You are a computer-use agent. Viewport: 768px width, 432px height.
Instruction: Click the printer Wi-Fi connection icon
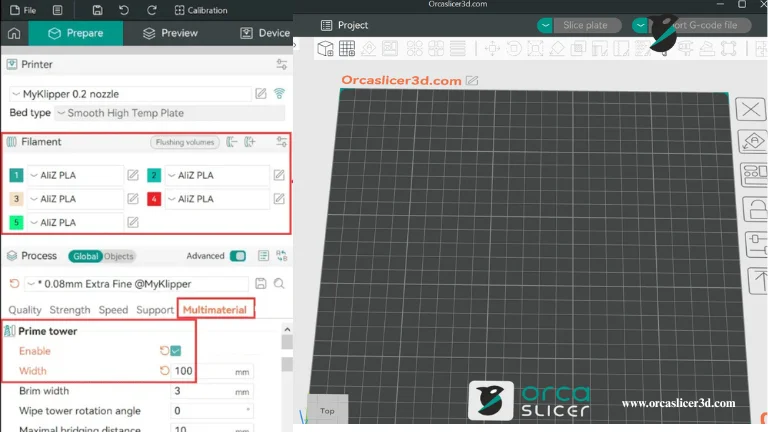tap(279, 94)
